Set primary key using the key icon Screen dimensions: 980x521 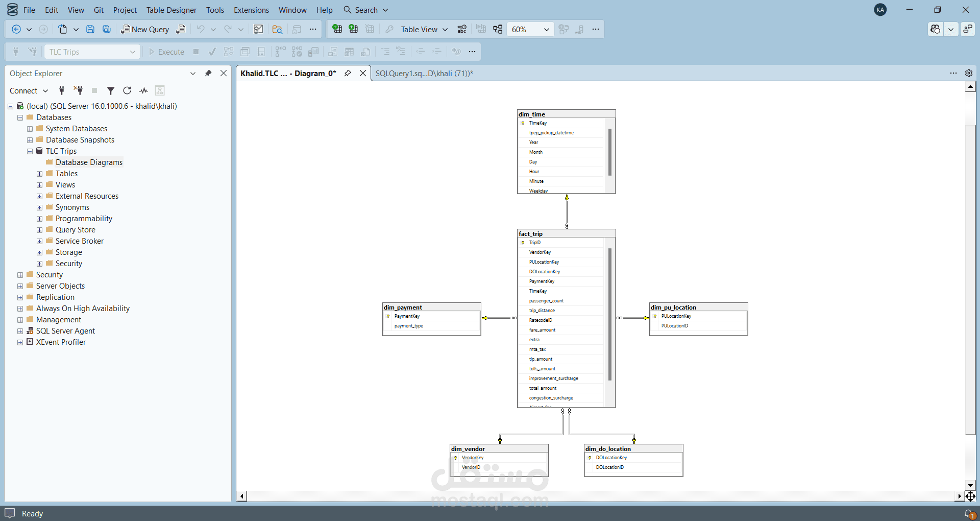click(x=389, y=29)
